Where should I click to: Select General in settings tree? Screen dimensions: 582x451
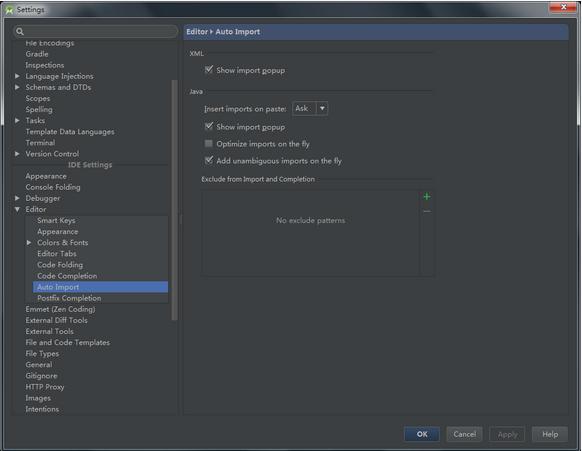39,365
